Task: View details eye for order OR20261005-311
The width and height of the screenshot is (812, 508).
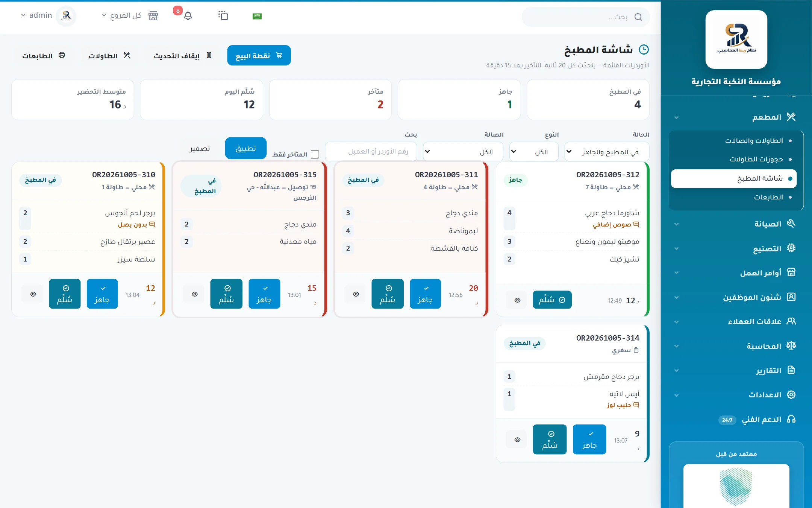Action: (x=356, y=294)
